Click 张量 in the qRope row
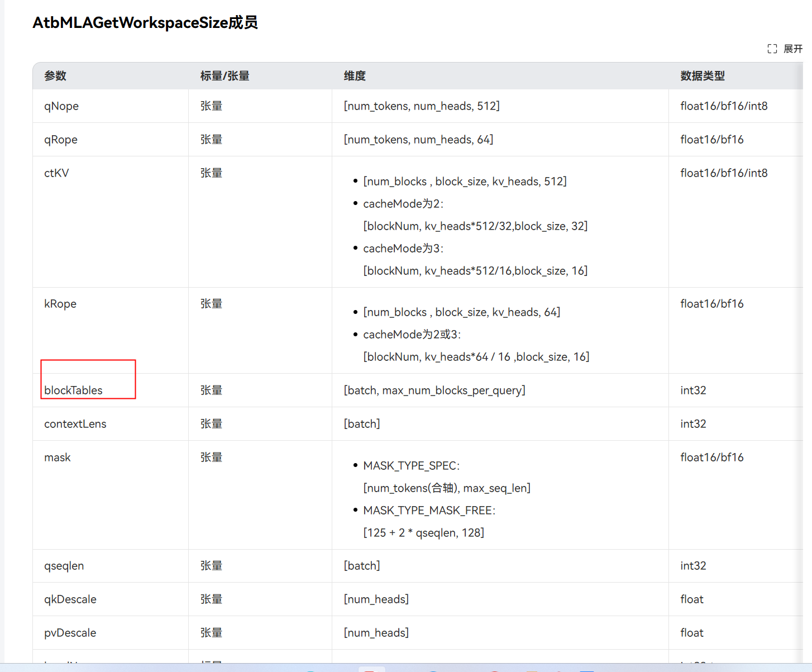This screenshot has height=672, width=812. tap(211, 140)
